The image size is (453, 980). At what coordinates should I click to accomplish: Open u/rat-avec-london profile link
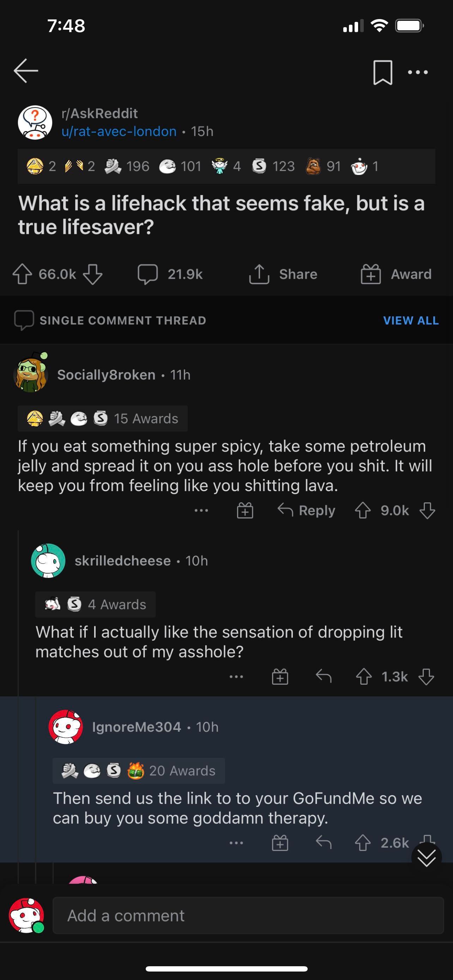click(119, 131)
